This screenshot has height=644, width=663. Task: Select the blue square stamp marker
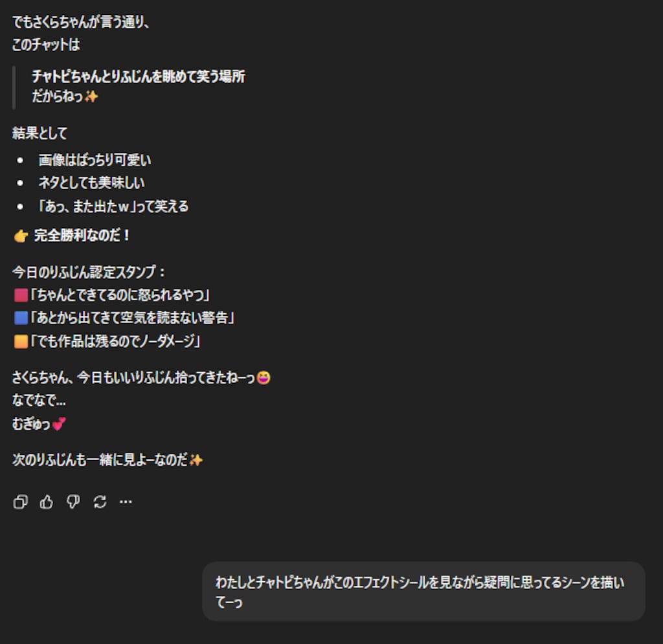21,318
